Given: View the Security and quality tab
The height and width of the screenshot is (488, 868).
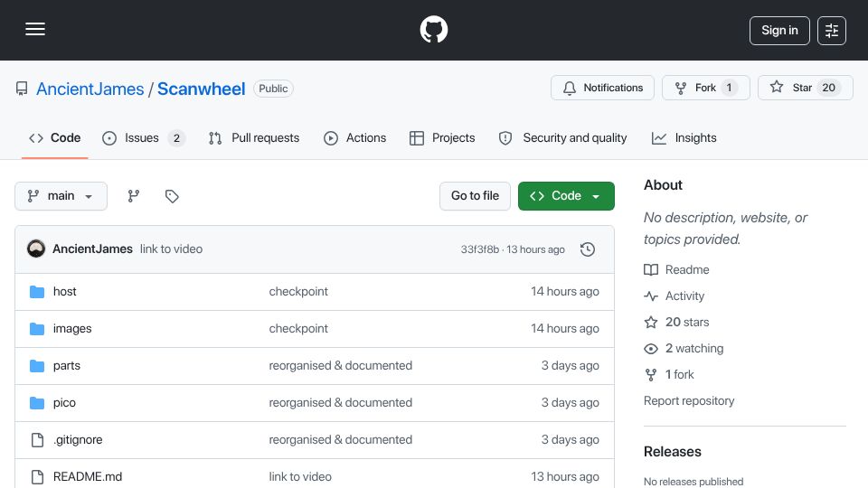Looking at the screenshot, I should [563, 137].
